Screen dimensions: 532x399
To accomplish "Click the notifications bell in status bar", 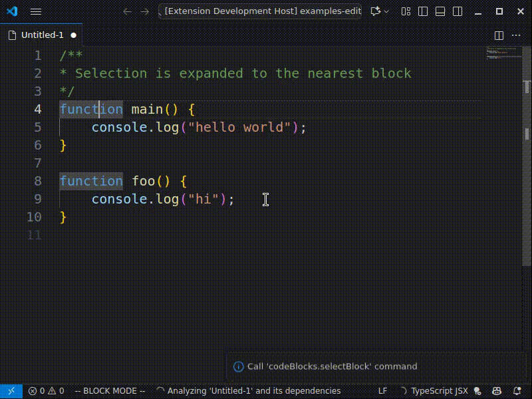I will click(x=519, y=391).
